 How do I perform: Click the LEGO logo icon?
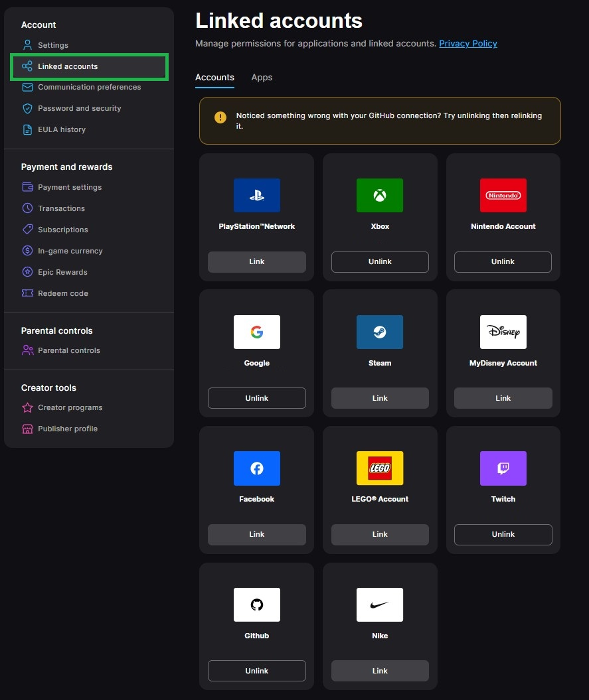pyautogui.click(x=380, y=468)
